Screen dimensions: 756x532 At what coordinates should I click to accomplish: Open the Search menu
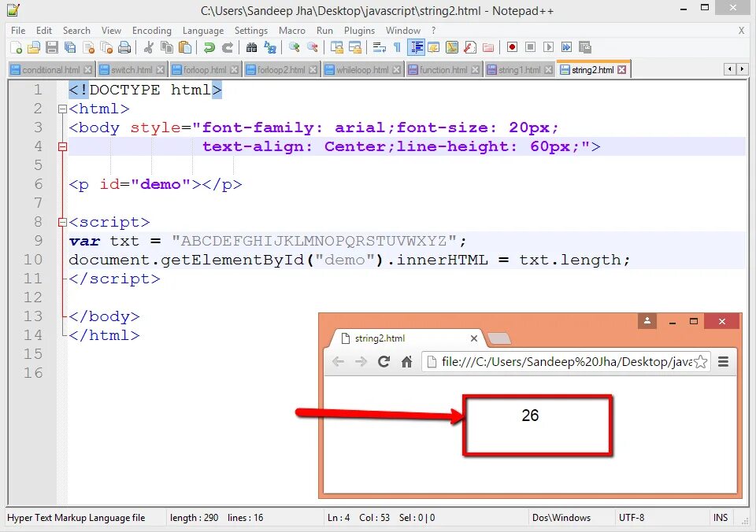76,31
